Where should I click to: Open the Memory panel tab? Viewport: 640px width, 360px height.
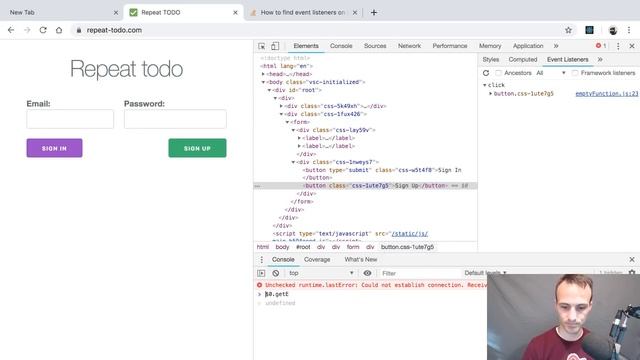click(490, 46)
